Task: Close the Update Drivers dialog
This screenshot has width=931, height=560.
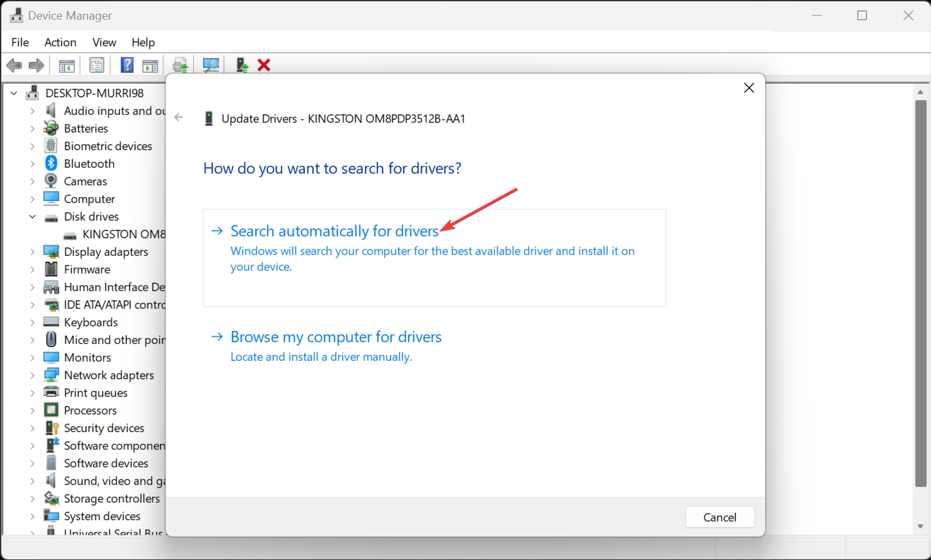Action: [749, 88]
